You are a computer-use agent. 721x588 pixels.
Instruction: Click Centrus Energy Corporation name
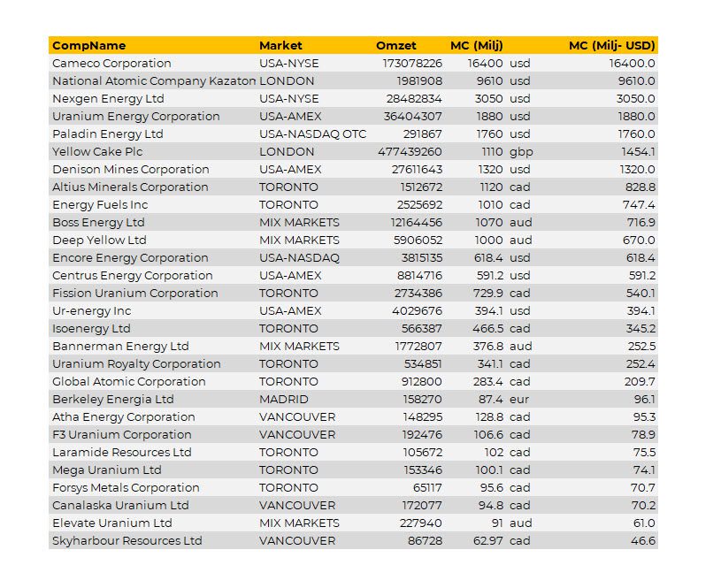pyautogui.click(x=133, y=276)
